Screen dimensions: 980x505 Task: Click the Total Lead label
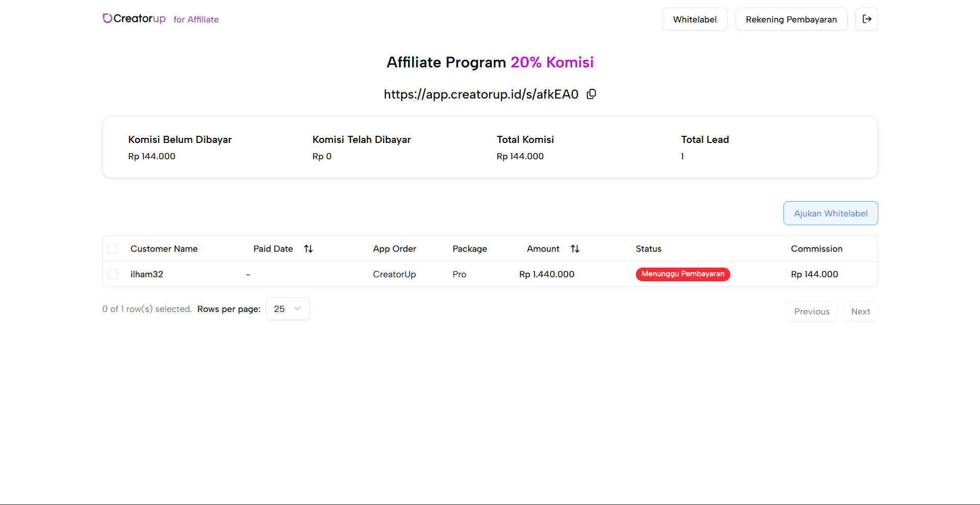pos(705,139)
